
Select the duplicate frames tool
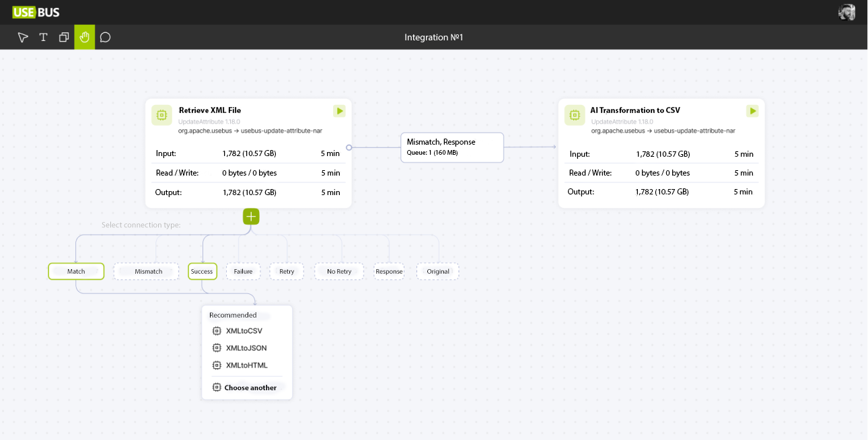pyautogui.click(x=64, y=38)
